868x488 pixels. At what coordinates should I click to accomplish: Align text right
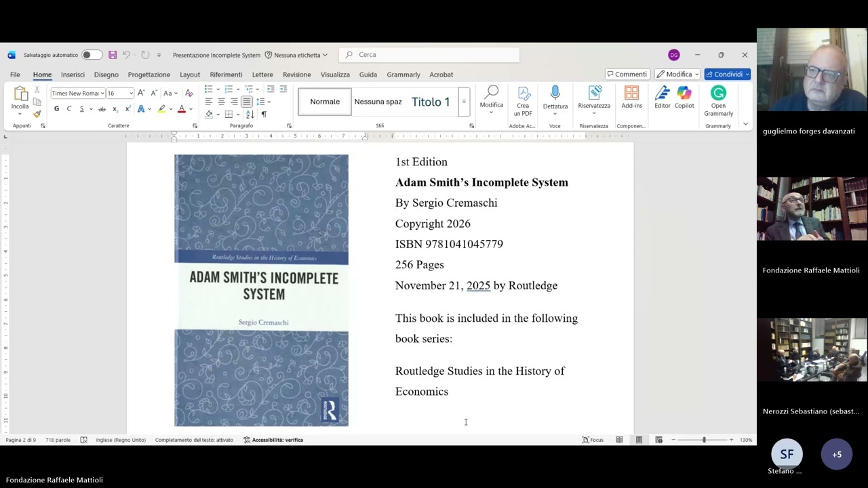234,102
